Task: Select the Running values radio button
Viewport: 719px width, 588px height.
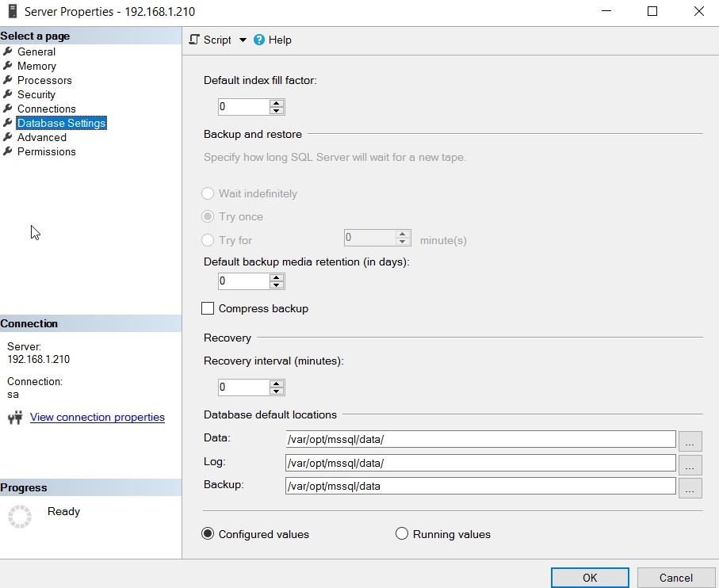Action: 402,534
